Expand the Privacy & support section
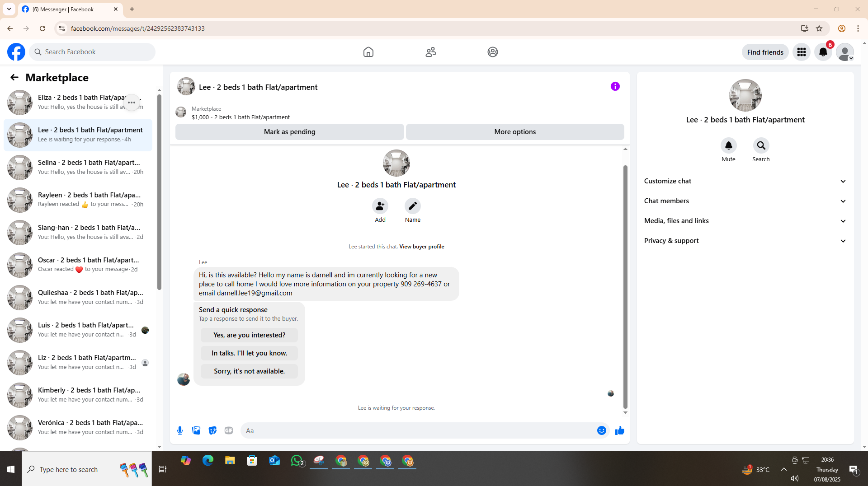 745,241
